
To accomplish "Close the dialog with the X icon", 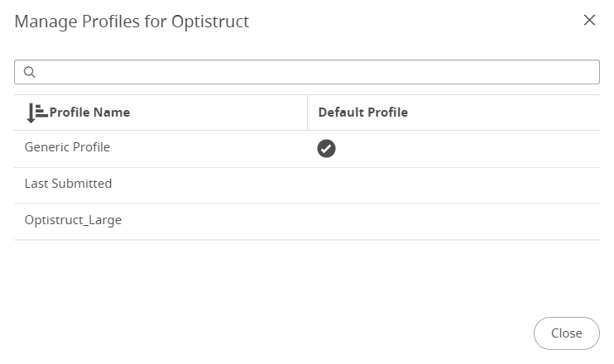I will pos(589,20).
